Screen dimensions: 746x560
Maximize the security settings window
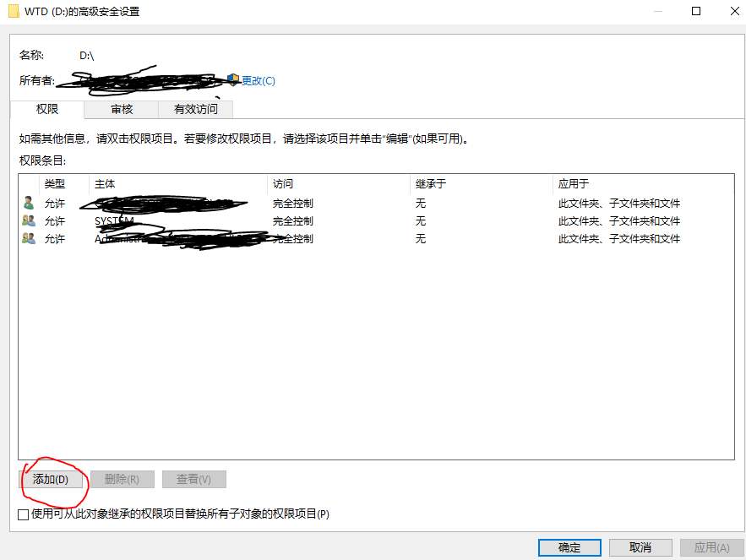[x=696, y=11]
